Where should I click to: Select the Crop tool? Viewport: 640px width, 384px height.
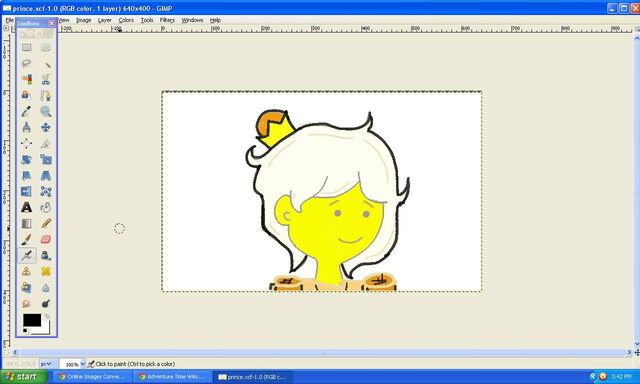tap(46, 143)
